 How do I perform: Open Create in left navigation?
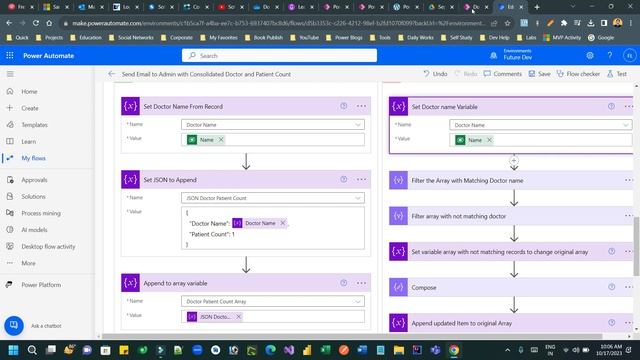29,108
